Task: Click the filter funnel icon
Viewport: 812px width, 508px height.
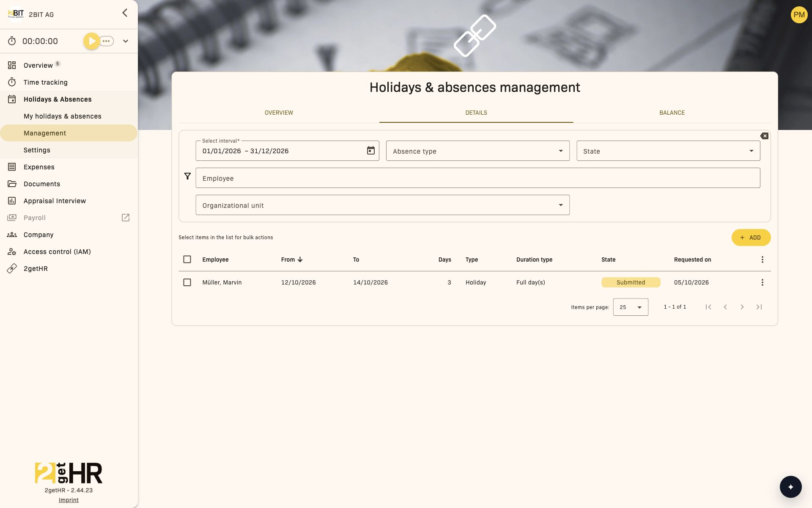Action: [x=187, y=176]
